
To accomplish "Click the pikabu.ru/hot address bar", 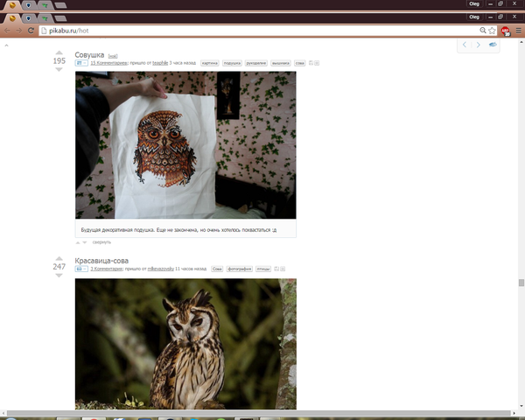I will point(262,30).
